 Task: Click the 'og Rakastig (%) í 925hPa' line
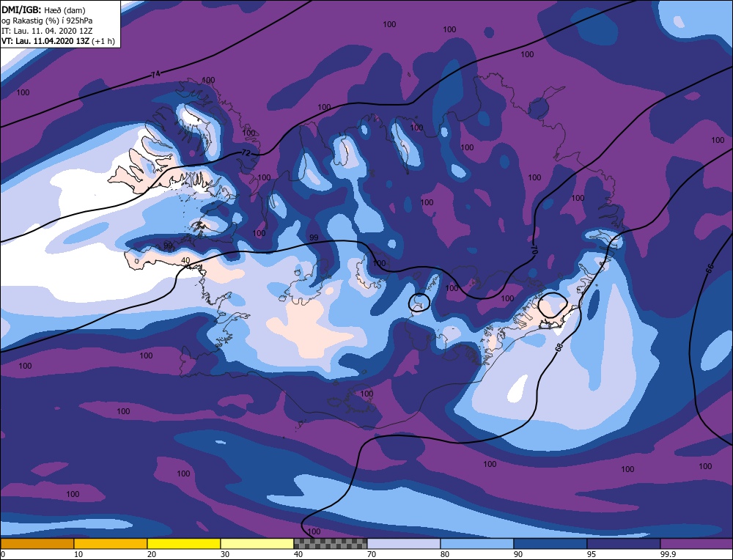(47, 21)
